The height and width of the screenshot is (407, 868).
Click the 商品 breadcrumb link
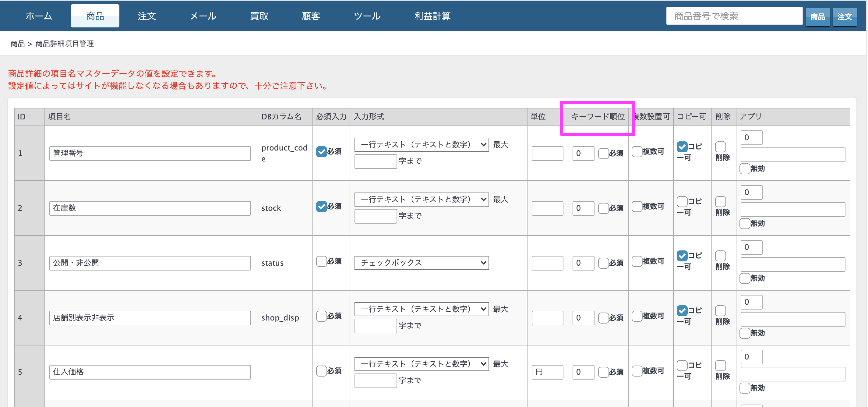[18, 44]
